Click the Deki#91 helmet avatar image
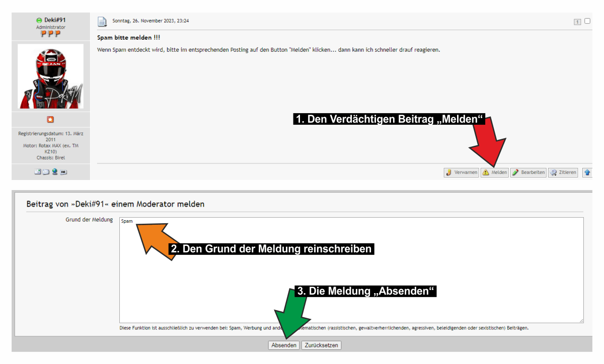604x364 pixels. [x=50, y=76]
